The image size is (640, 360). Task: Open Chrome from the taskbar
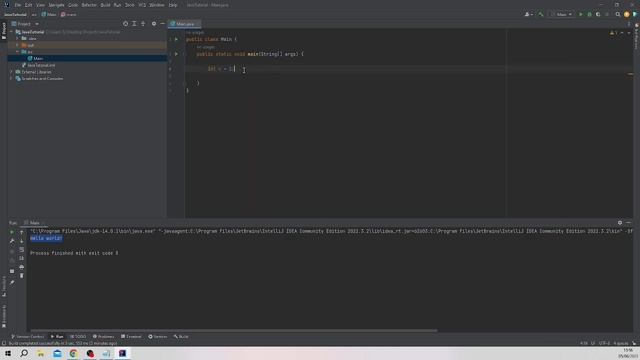73,353
